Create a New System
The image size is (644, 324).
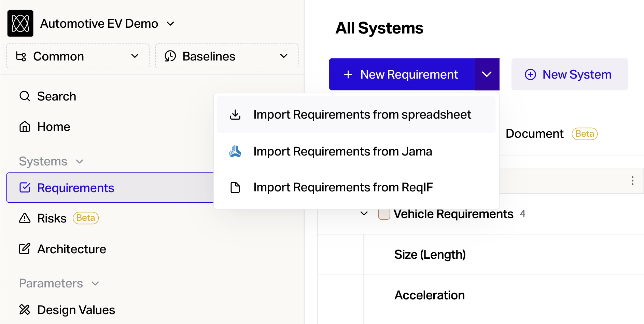(x=569, y=75)
